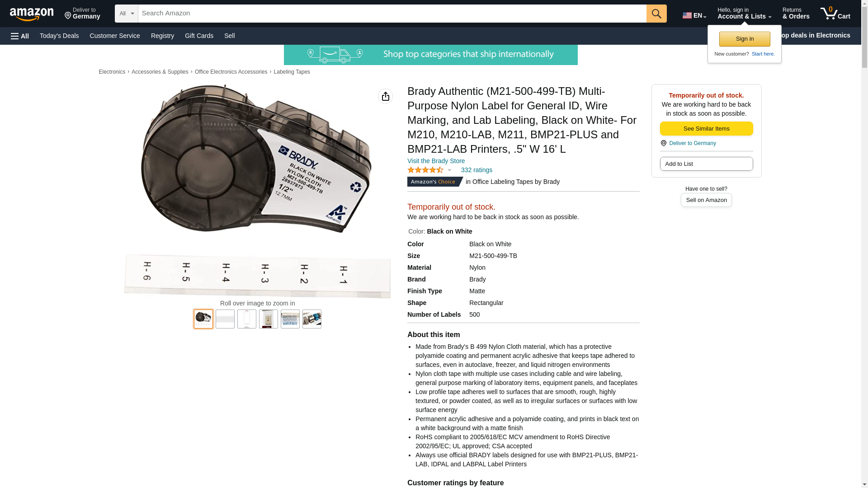Click the Amazon logo

(x=32, y=14)
